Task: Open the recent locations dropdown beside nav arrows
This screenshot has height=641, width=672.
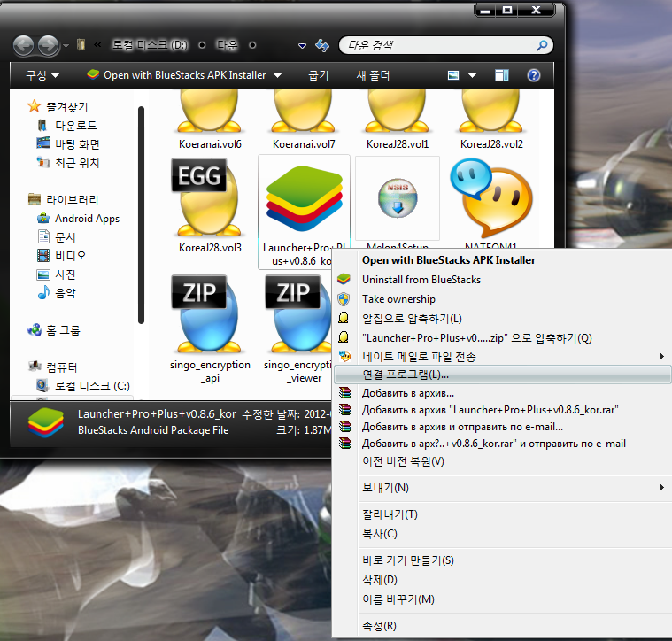Action: [x=66, y=45]
